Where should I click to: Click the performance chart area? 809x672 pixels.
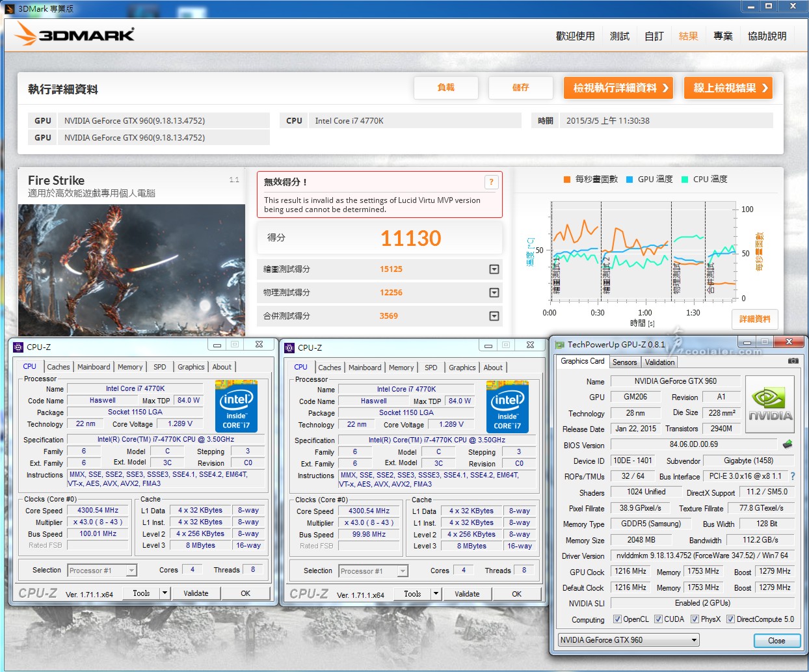click(x=644, y=250)
